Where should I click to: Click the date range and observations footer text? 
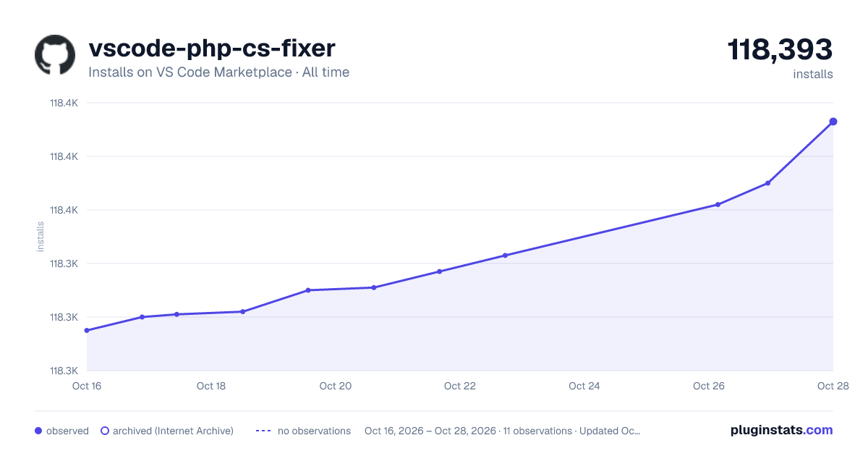pyautogui.click(x=503, y=431)
